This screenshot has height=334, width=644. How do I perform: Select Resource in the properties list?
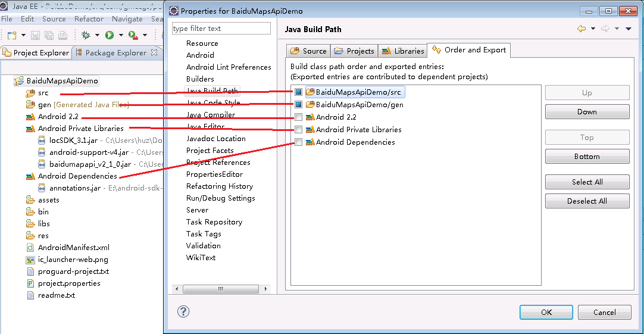[202, 43]
